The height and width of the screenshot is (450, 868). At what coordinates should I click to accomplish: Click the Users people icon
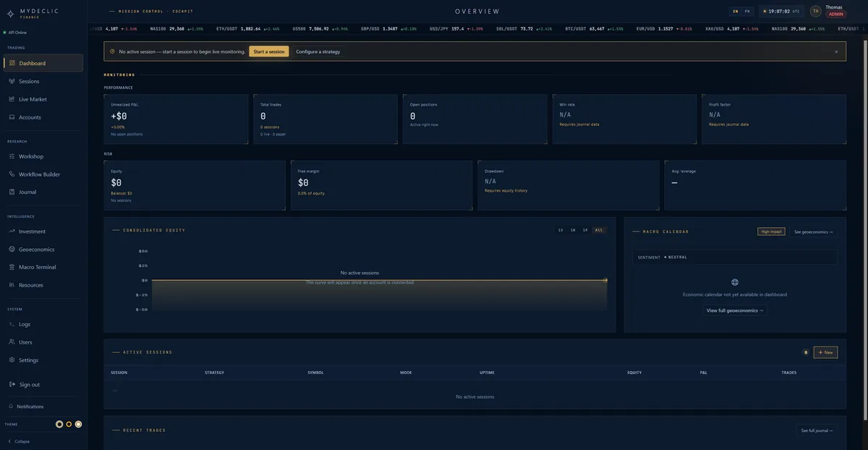(x=12, y=342)
